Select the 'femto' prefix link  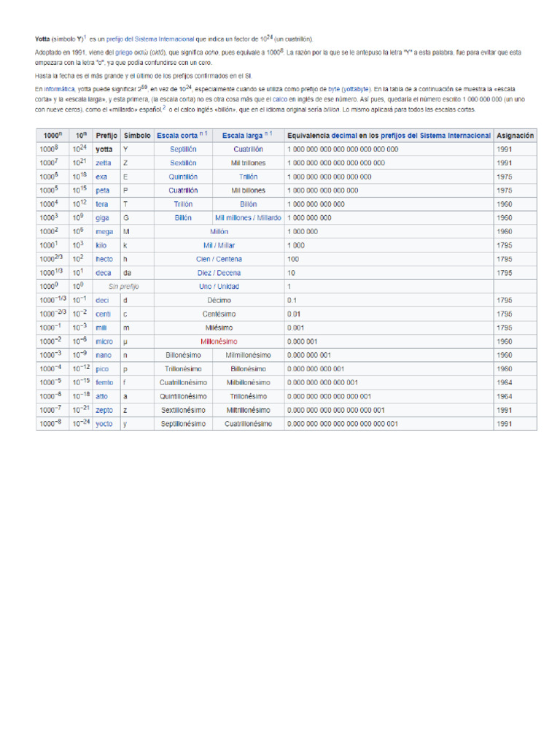(104, 382)
